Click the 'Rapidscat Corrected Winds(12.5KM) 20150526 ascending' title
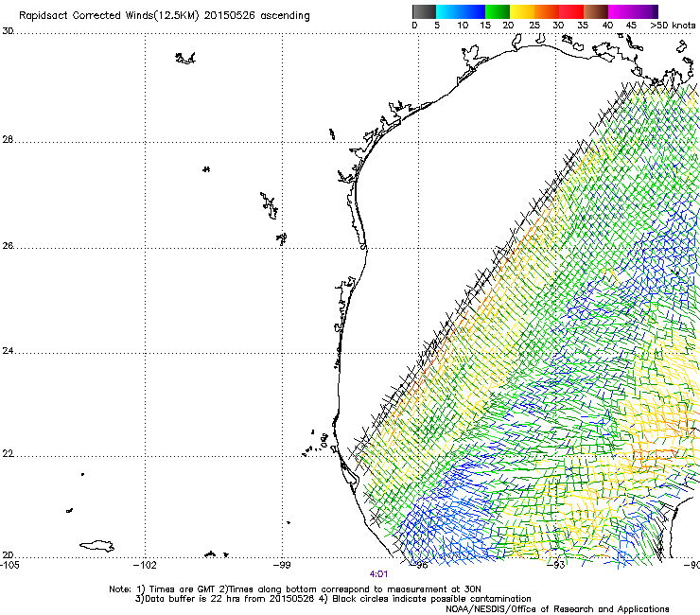Screen dimensions: 700x615 coord(165,16)
